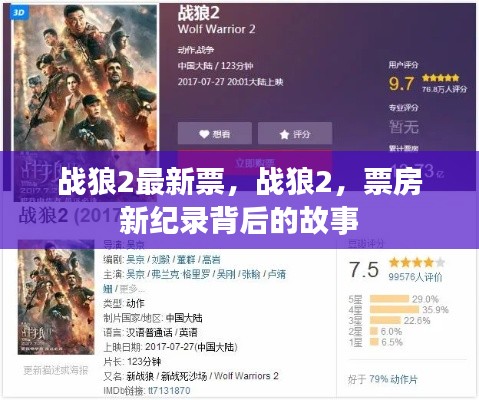Open actor 吴刚 link

coord(226,274)
